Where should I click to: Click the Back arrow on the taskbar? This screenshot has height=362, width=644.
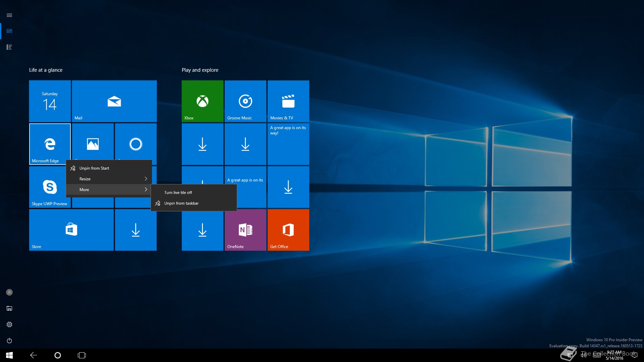point(34,355)
